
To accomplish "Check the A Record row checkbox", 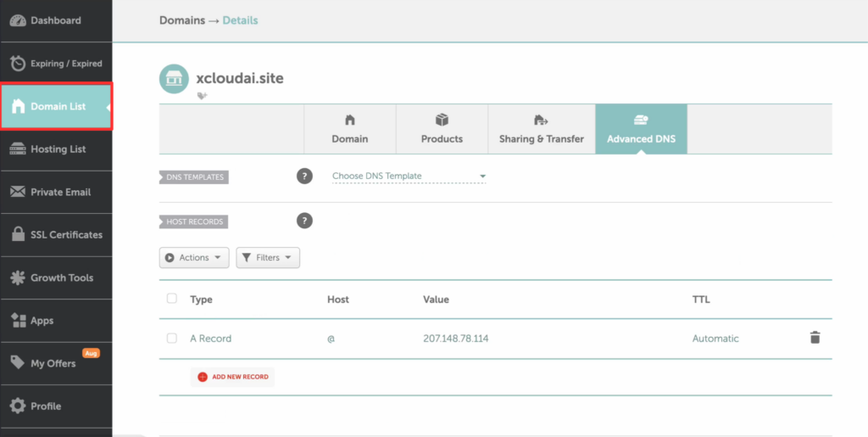I will coord(171,338).
